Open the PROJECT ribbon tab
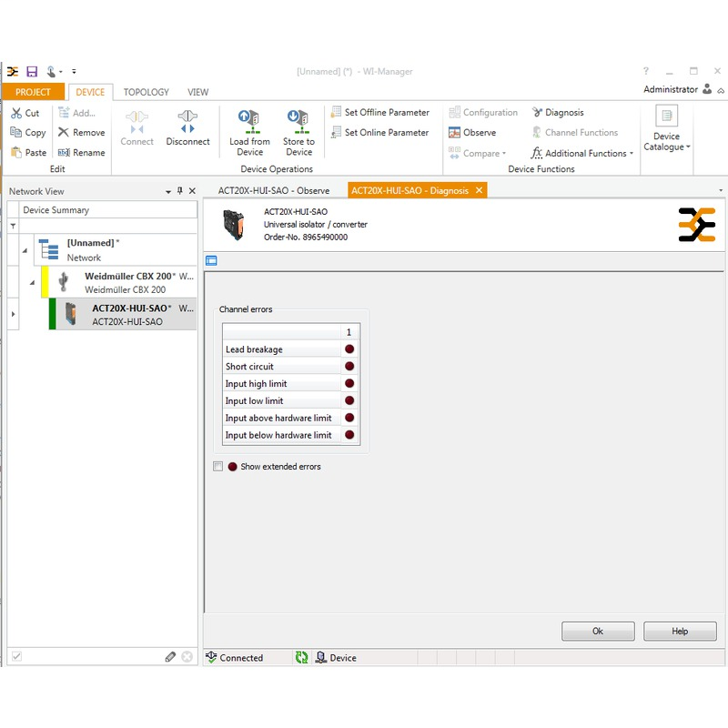728x728 pixels. tap(33, 92)
